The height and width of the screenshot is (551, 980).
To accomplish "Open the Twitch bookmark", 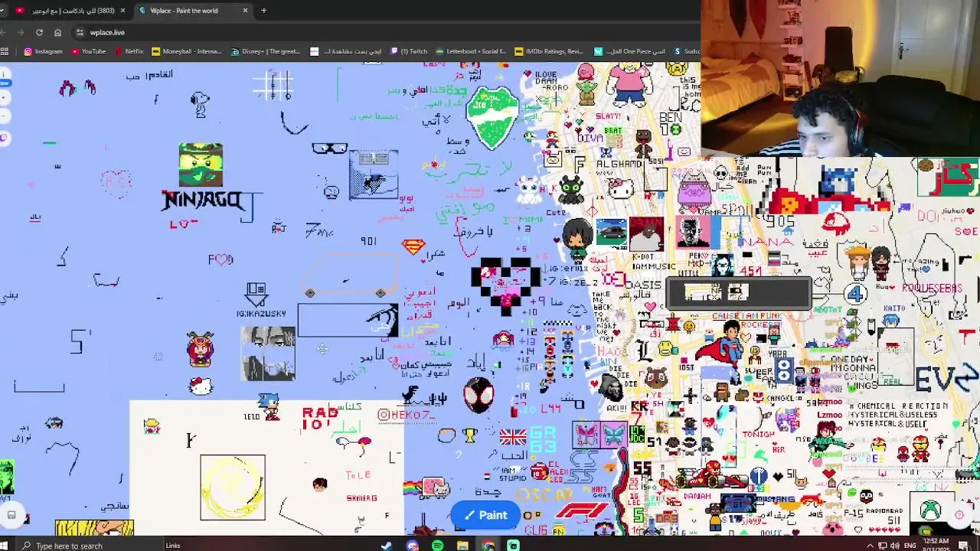I will coord(409,51).
